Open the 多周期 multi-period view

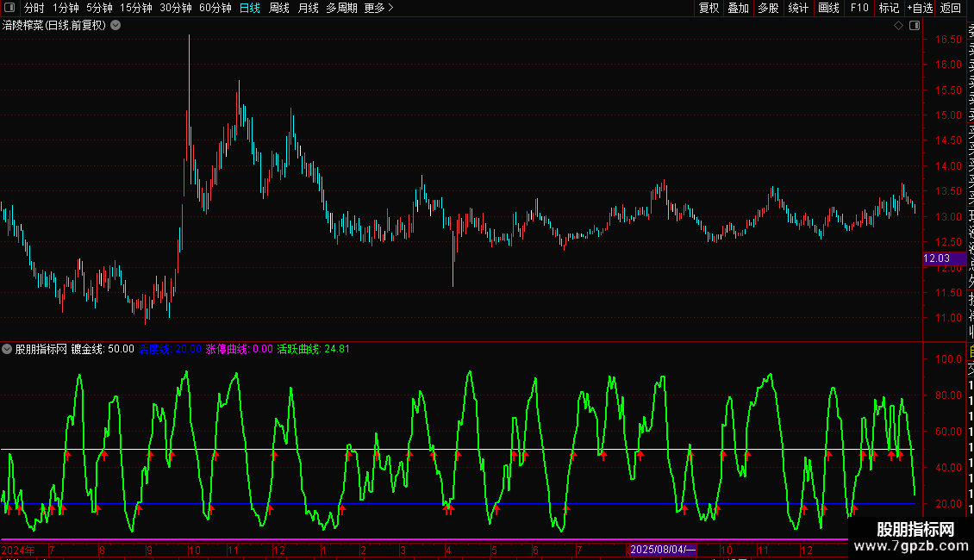pos(341,8)
